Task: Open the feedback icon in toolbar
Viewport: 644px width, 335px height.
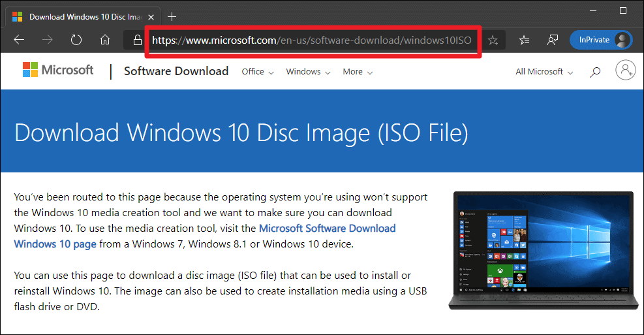Action: pos(553,40)
